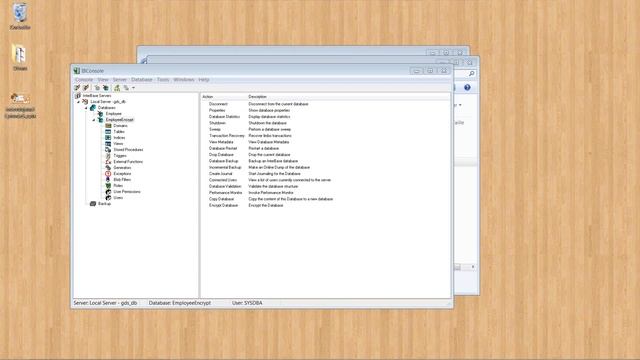Select the Database Restart action row
This screenshot has width=640, height=360.
coord(326,148)
